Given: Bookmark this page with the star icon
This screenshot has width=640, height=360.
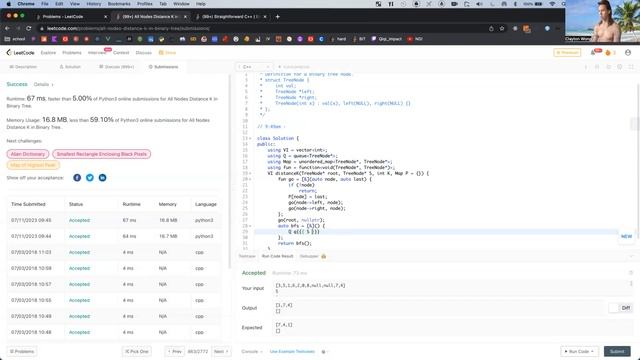Looking at the screenshot, I should pyautogui.click(x=502, y=28).
